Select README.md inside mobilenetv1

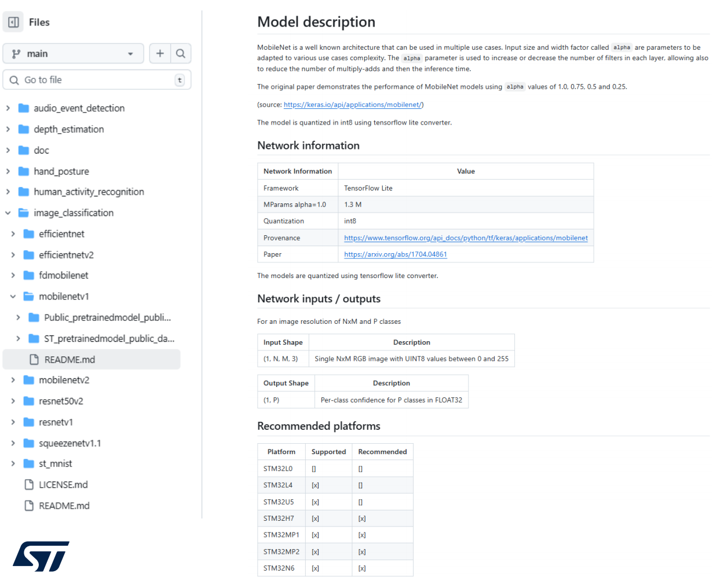[70, 360]
